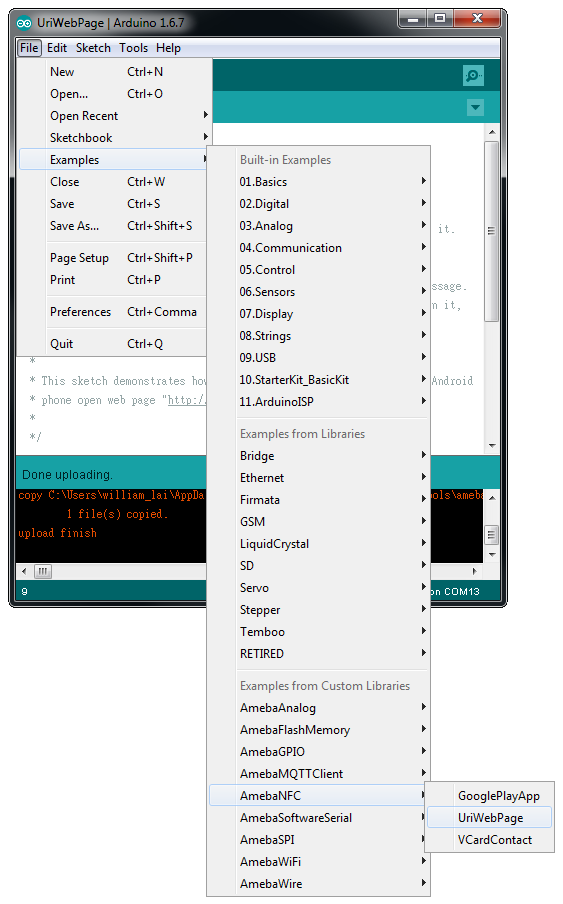
Task: Open the AmebaMQTTClient examples submenu
Action: pos(319,774)
